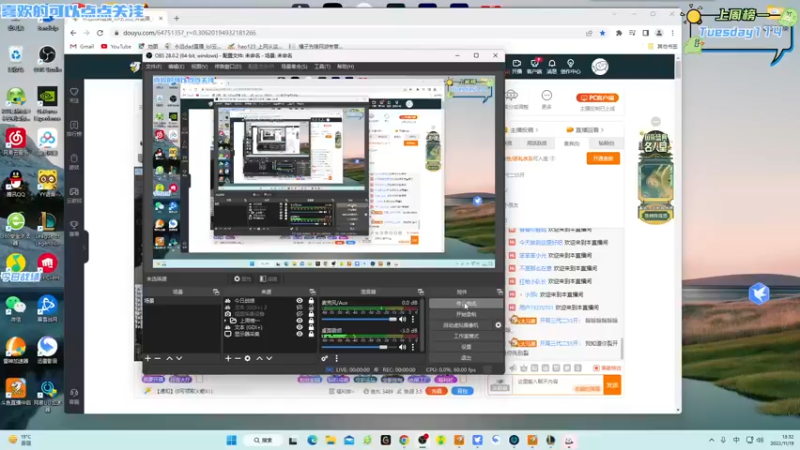Toggle visibility of 上周榜一 group source
Image resolution: width=800 pixels, height=450 pixels.
(x=299, y=320)
